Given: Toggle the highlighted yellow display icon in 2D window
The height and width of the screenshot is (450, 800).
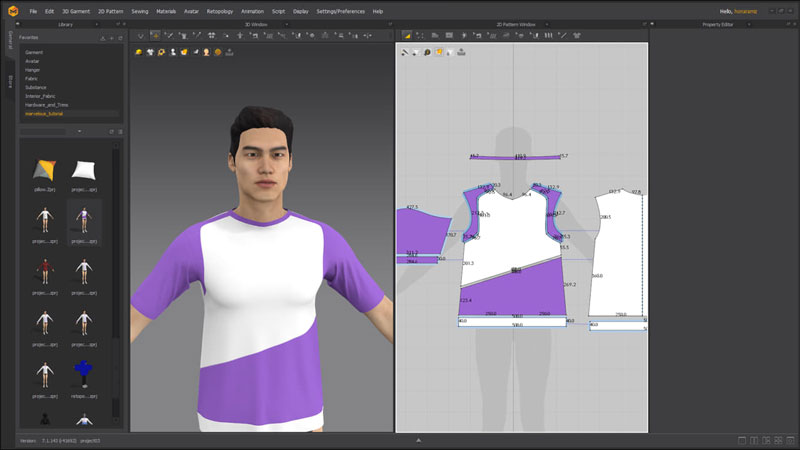Looking at the screenshot, I should tap(439, 52).
